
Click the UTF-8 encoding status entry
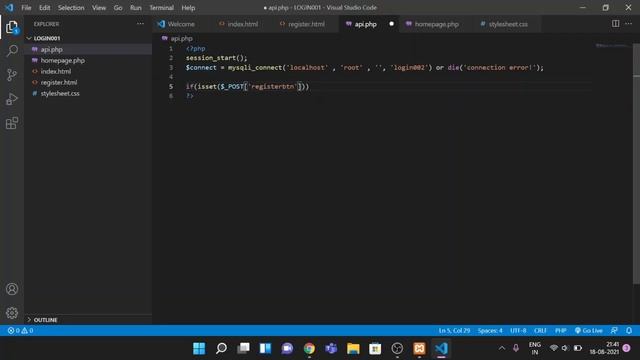point(518,330)
